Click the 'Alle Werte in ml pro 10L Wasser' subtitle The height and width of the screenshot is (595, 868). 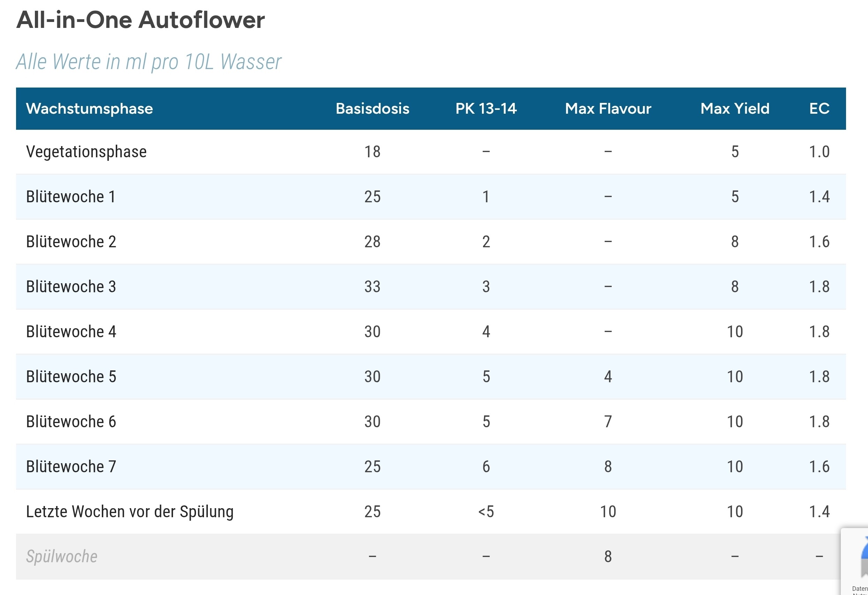click(x=149, y=62)
